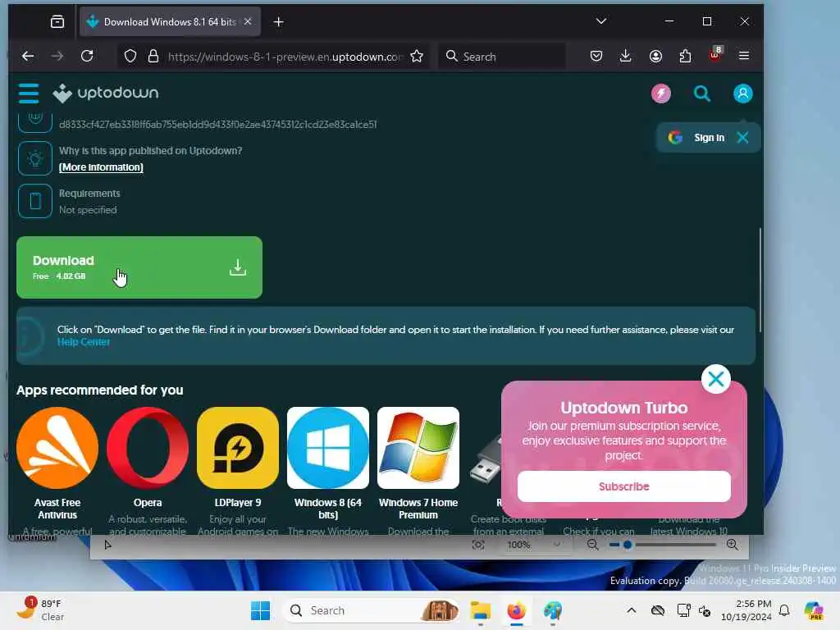
Task: Open Firefox recent browsing (Firefox View) icon
Action: pyautogui.click(x=57, y=21)
